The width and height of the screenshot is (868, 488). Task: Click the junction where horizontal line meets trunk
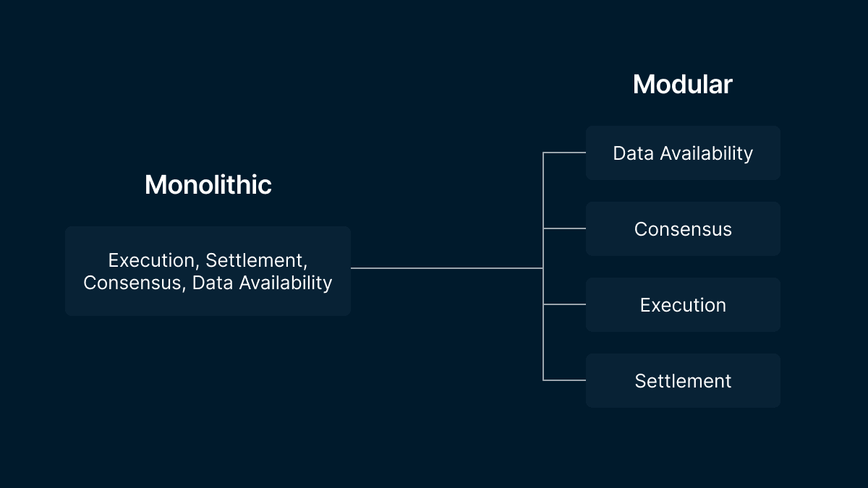[543, 268]
